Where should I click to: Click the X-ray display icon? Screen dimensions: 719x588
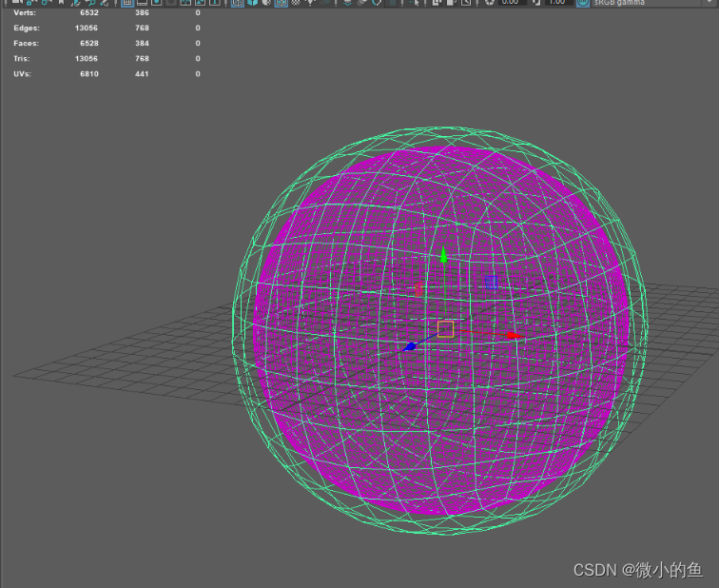tap(437, 2)
